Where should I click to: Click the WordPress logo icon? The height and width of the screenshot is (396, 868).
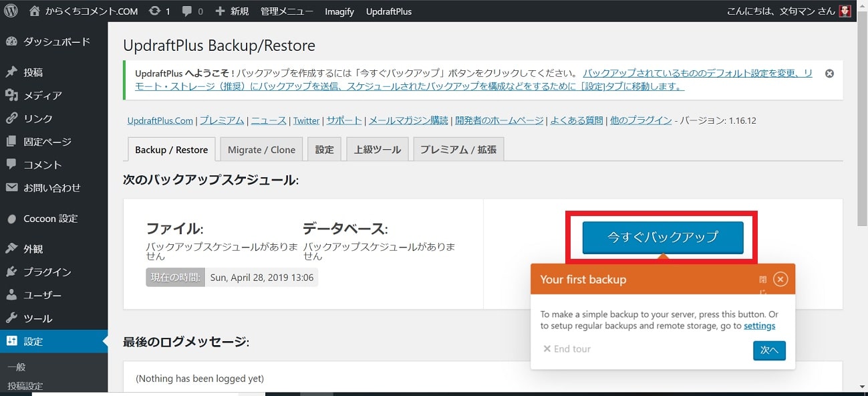pyautogui.click(x=11, y=11)
